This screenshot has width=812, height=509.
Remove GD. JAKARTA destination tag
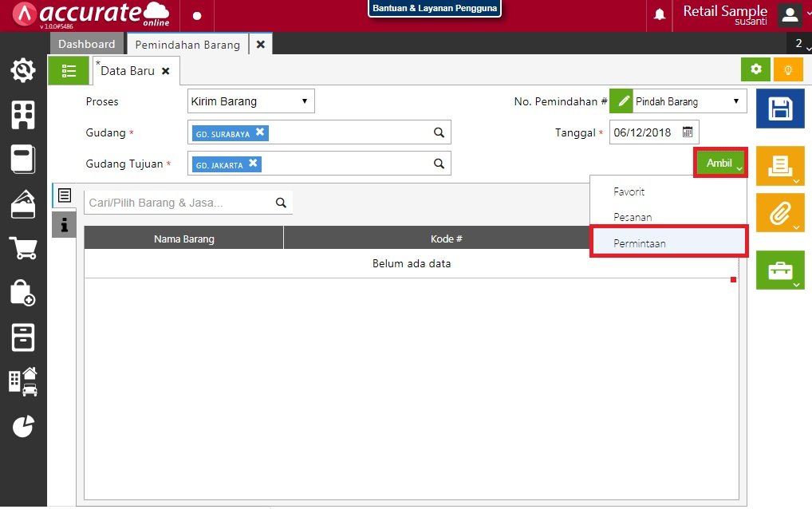(253, 164)
